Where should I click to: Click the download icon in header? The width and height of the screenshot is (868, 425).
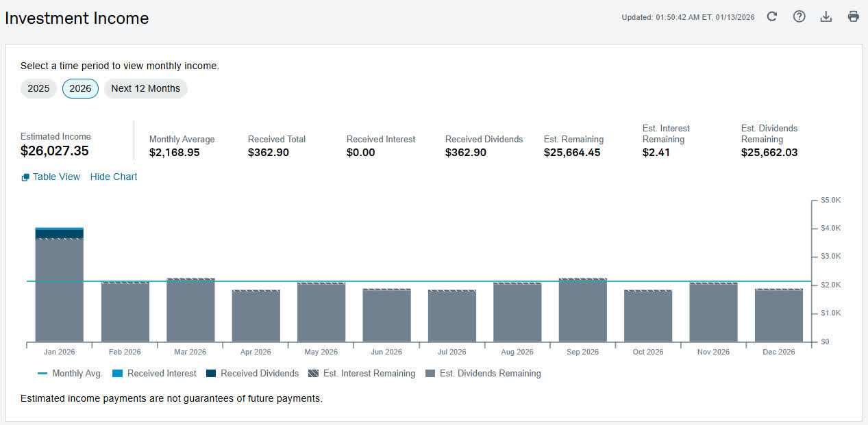826,16
